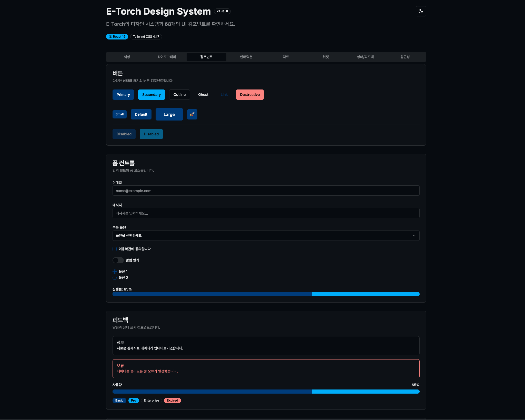525x420 pixels.
Task: Open the 구독 플랜 dropdown
Action: [x=266, y=236]
